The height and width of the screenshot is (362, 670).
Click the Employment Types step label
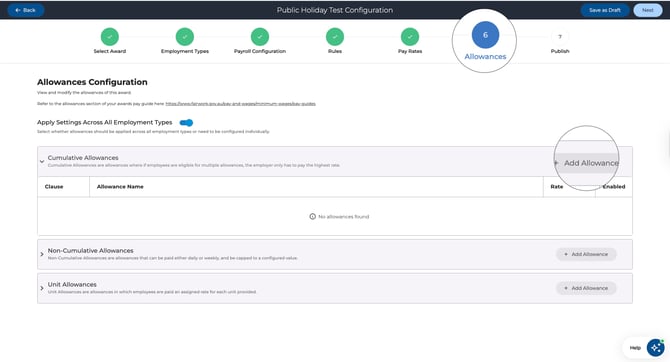(x=185, y=51)
